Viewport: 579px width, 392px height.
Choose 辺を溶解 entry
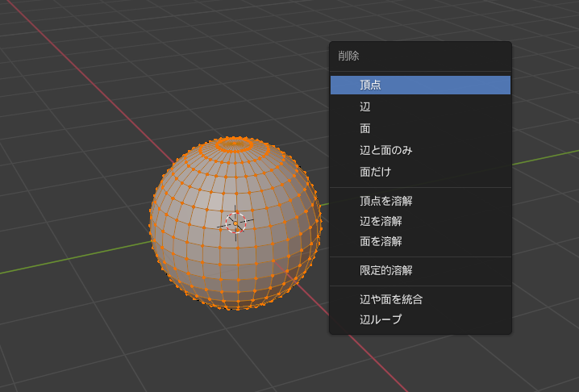tap(420, 221)
